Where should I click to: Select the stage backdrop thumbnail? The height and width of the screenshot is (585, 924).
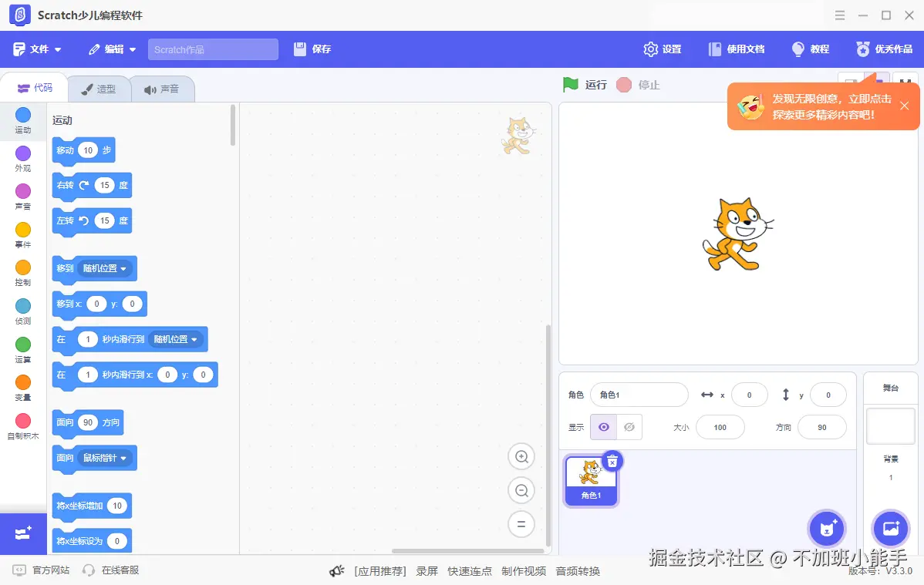pos(890,426)
